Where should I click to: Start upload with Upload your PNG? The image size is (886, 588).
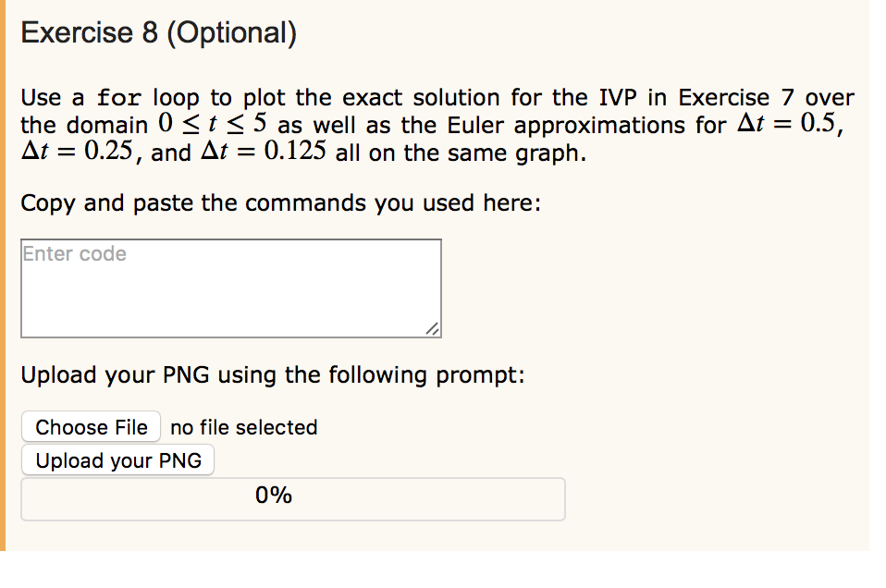tap(117, 459)
